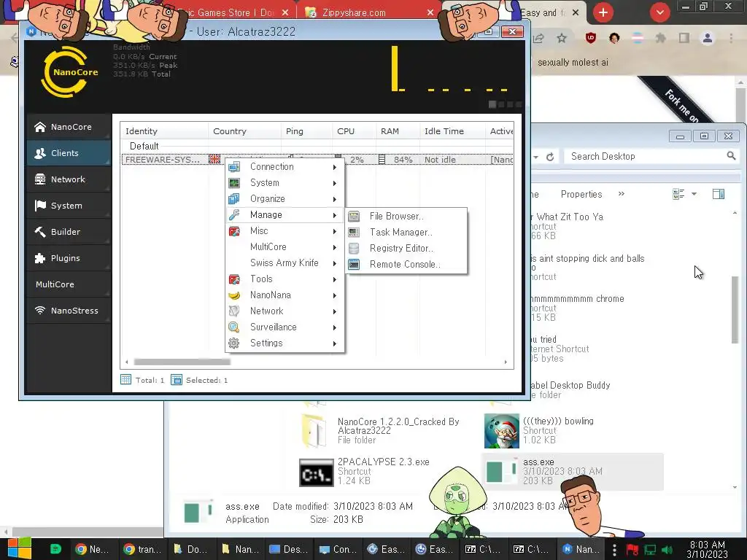Open the MultiCore sidebar tab
747x560 pixels.
pyautogui.click(x=69, y=284)
